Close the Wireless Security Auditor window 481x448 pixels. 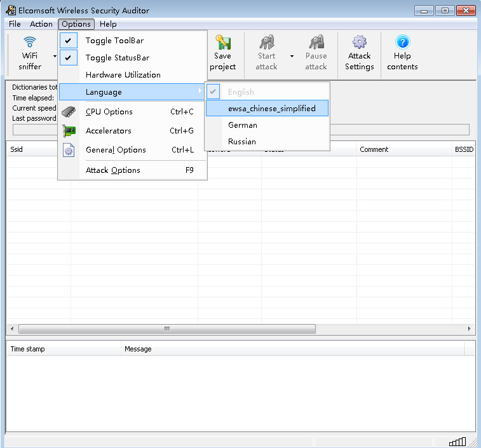coord(466,11)
